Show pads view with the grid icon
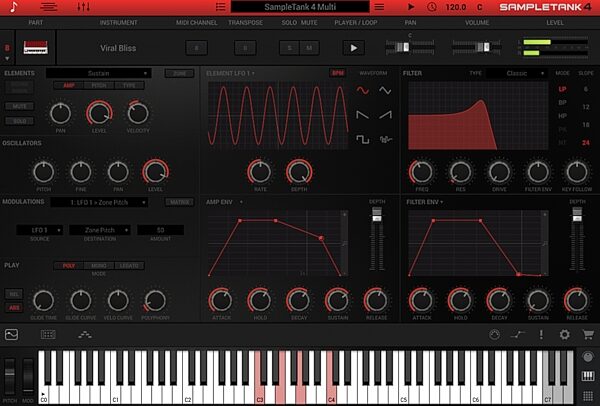The image size is (600, 406). tap(588, 396)
